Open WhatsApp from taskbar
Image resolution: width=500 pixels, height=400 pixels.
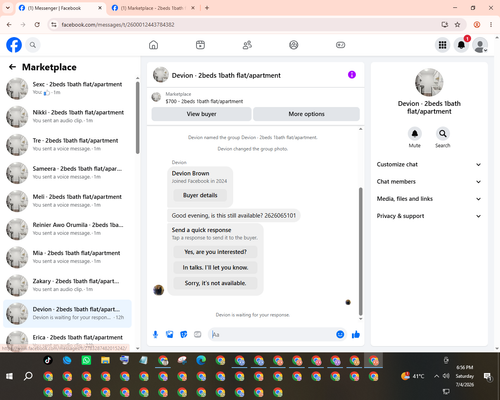pyautogui.click(x=86, y=360)
